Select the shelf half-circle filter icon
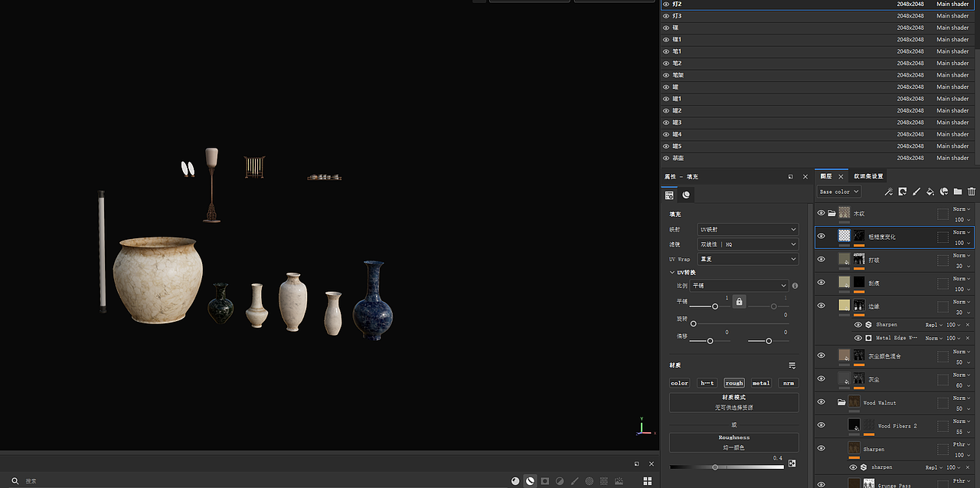 click(560, 481)
